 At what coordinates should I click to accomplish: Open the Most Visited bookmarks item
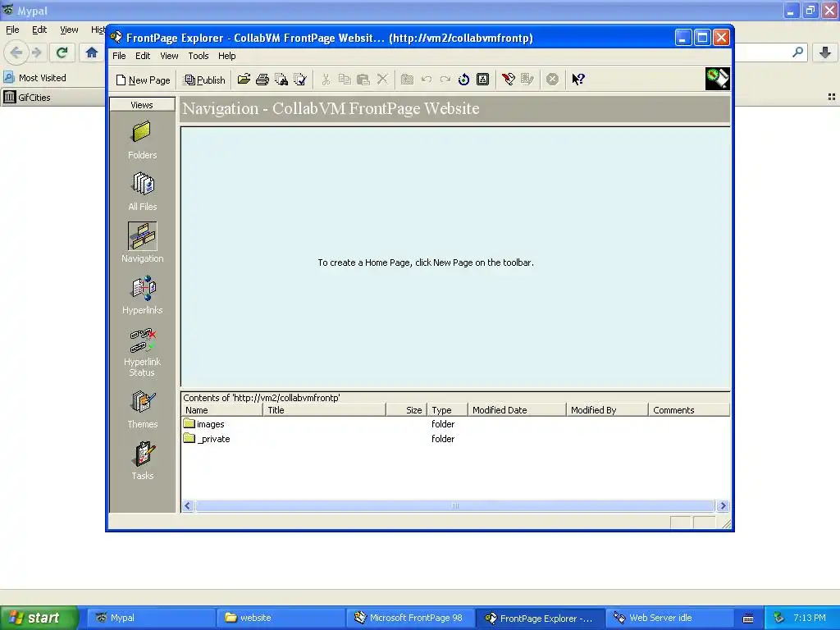pos(35,78)
